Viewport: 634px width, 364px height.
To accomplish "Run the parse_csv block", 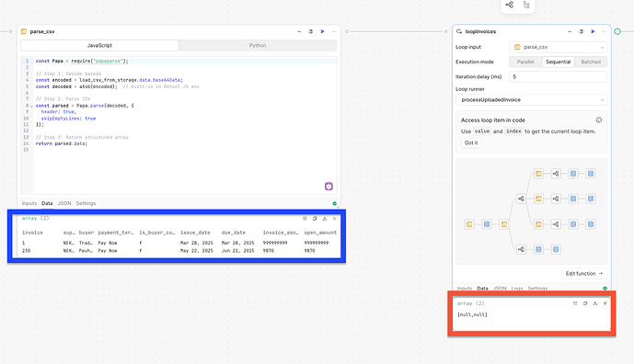I will [322, 31].
